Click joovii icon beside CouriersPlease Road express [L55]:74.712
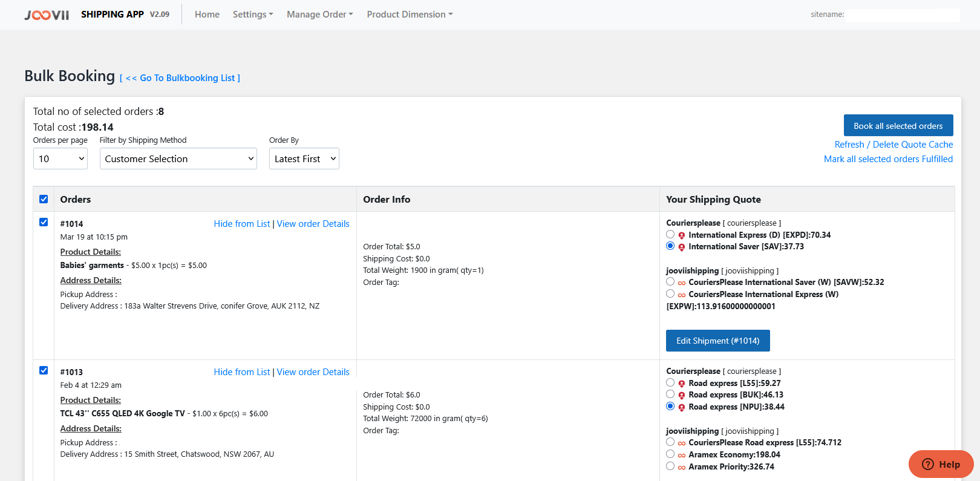The width and height of the screenshot is (980, 481). click(682, 443)
